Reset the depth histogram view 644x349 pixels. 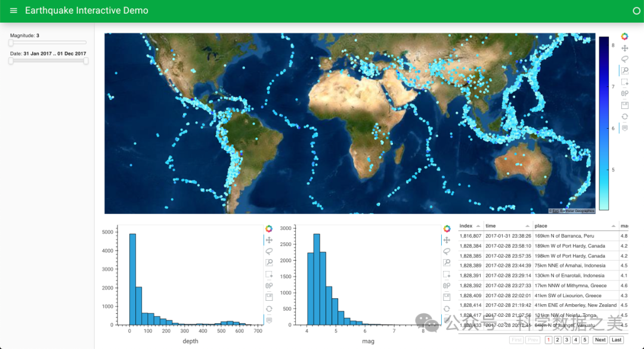[269, 309]
